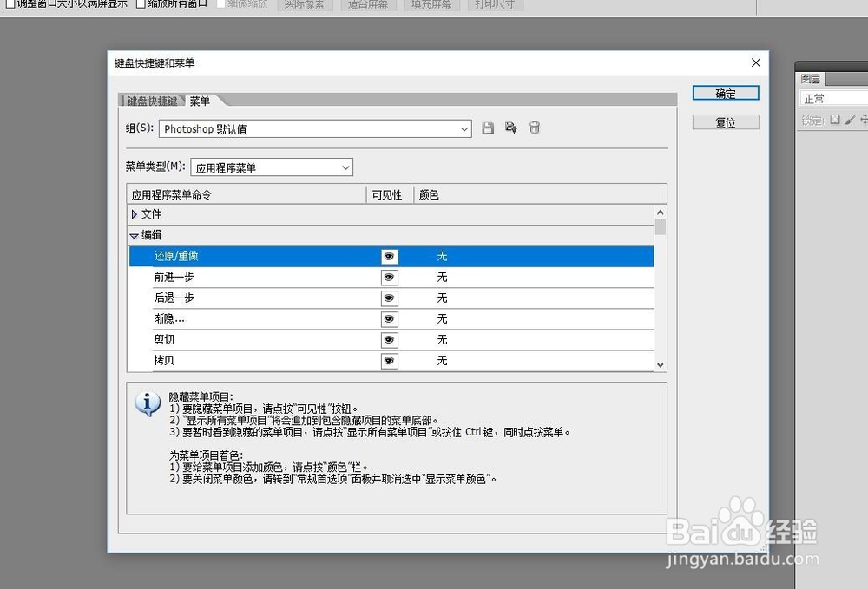Viewport: 868px width, 589px height.
Task: Expand the 文件 menu commands tree
Action: coord(134,213)
